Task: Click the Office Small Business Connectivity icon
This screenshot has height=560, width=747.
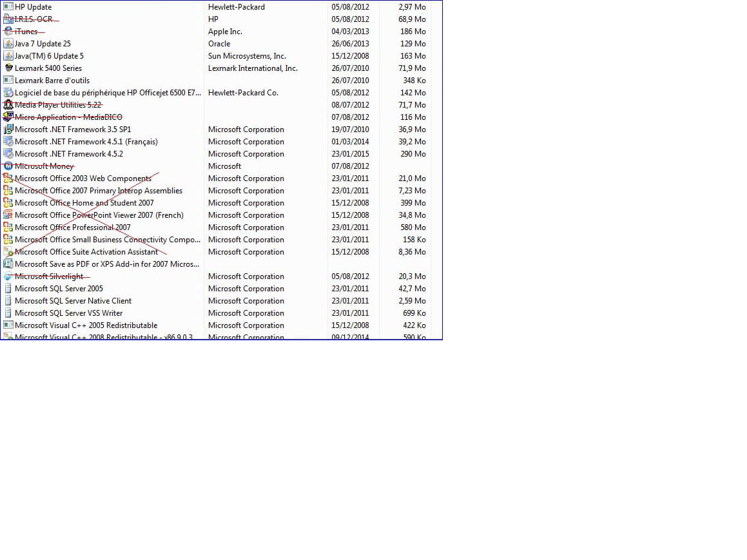Action: tap(8, 240)
